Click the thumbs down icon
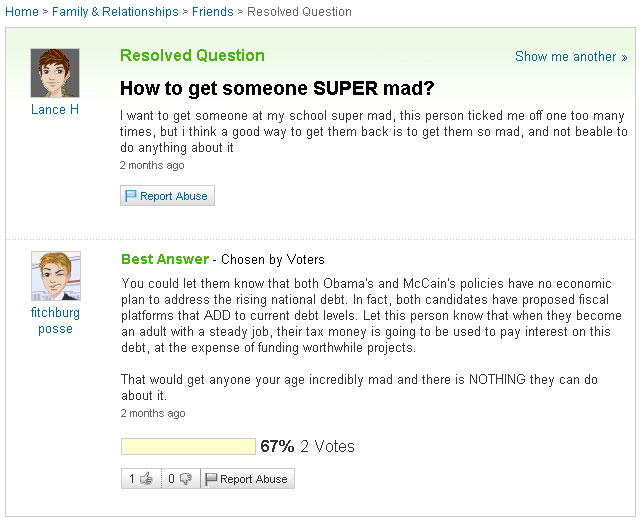The image size is (641, 521). pos(186,479)
